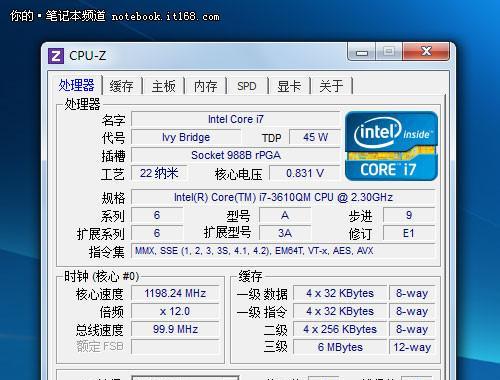
Task: Click the CPU-Z title text
Action: point(88,56)
